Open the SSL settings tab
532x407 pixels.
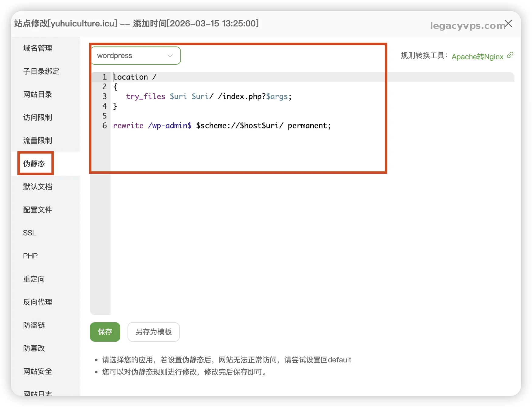tap(30, 233)
